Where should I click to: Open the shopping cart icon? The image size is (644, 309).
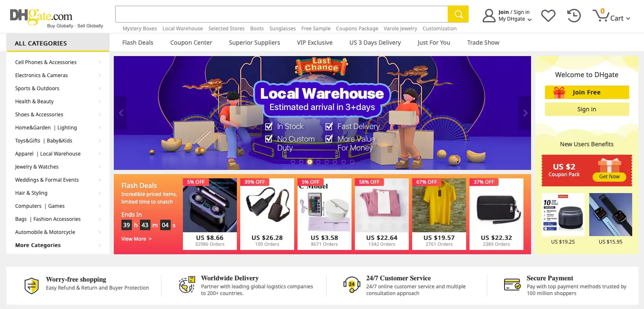point(600,16)
